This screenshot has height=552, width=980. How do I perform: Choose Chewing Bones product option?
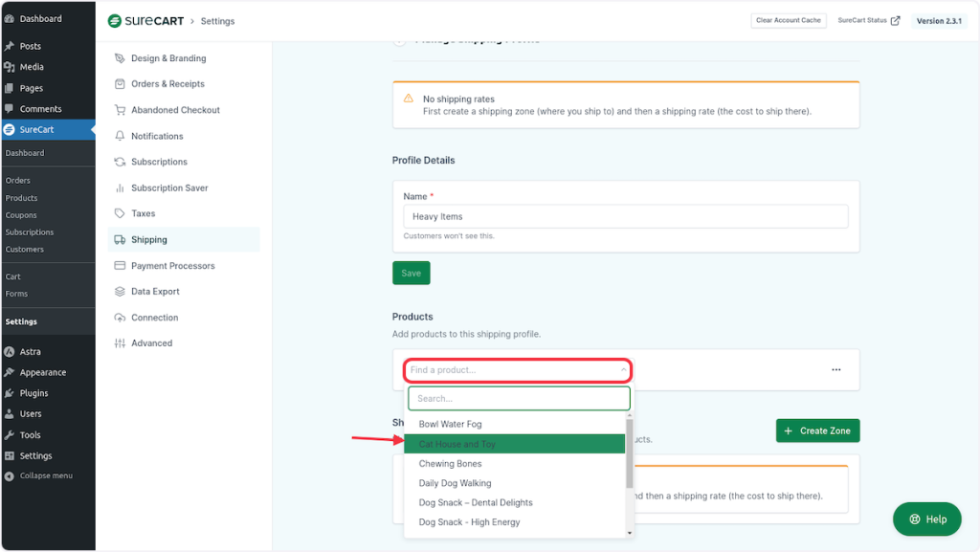point(450,464)
